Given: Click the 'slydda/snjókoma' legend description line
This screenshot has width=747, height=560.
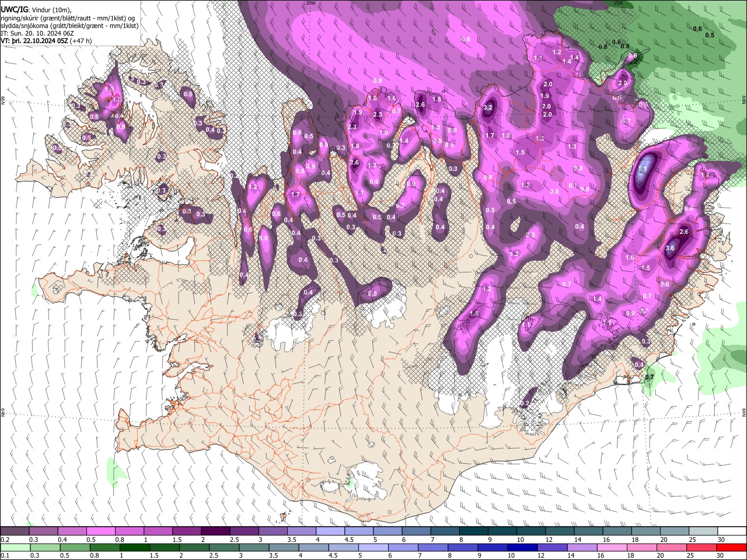Looking at the screenshot, I should click(69, 26).
